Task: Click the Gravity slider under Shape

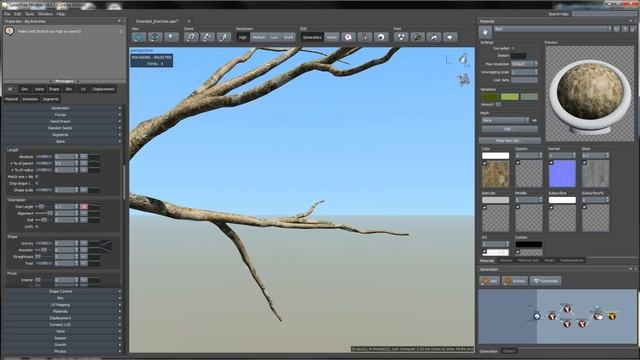Action: coord(44,243)
